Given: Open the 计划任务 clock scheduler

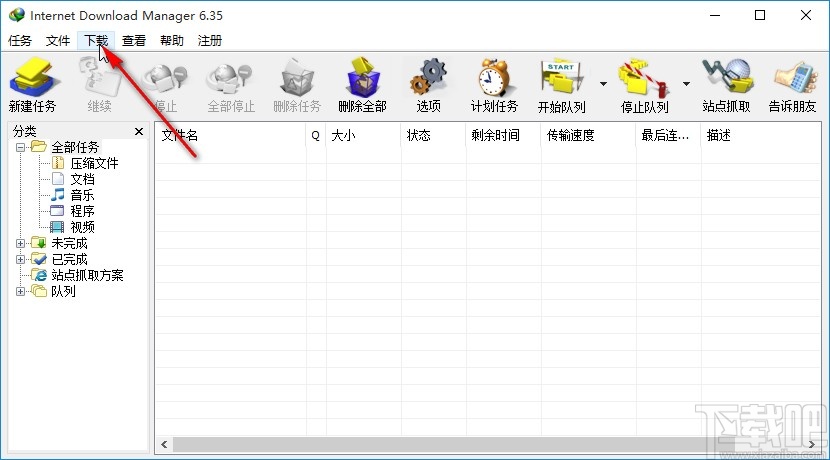Looking at the screenshot, I should coord(494,85).
